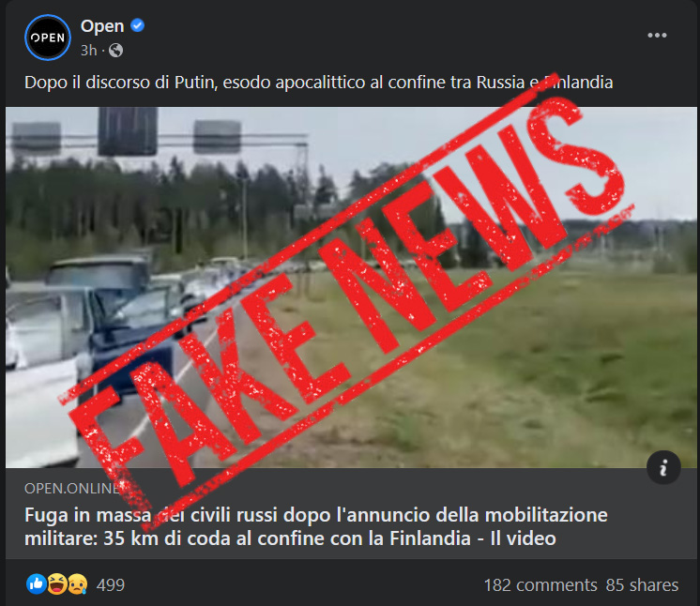Click the post caption about Putin's speech
Screen dimensions: 700x606
[x=318, y=83]
